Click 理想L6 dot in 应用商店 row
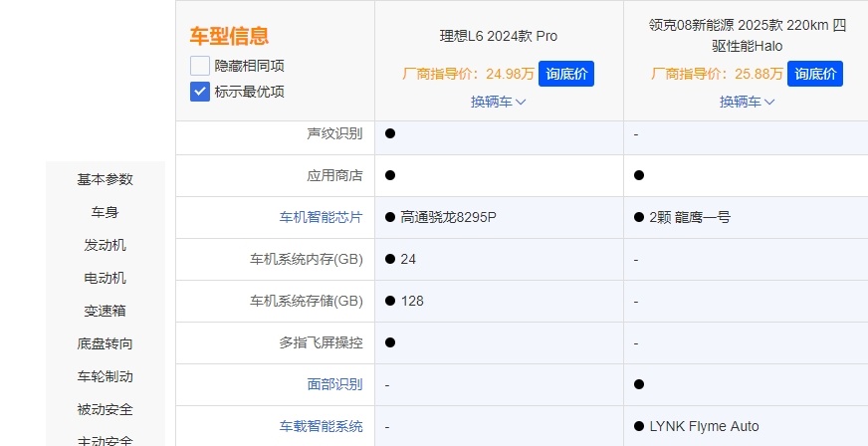 390,175
